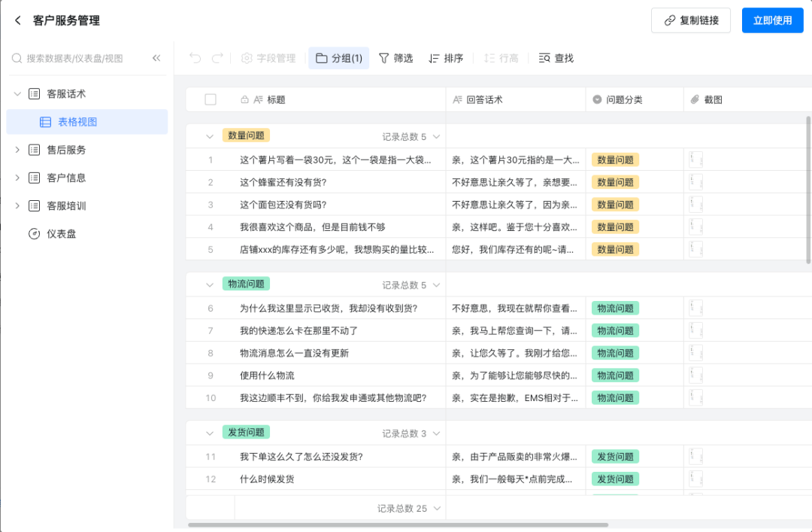Click the redo arrow in the toolbar

pos(217,58)
